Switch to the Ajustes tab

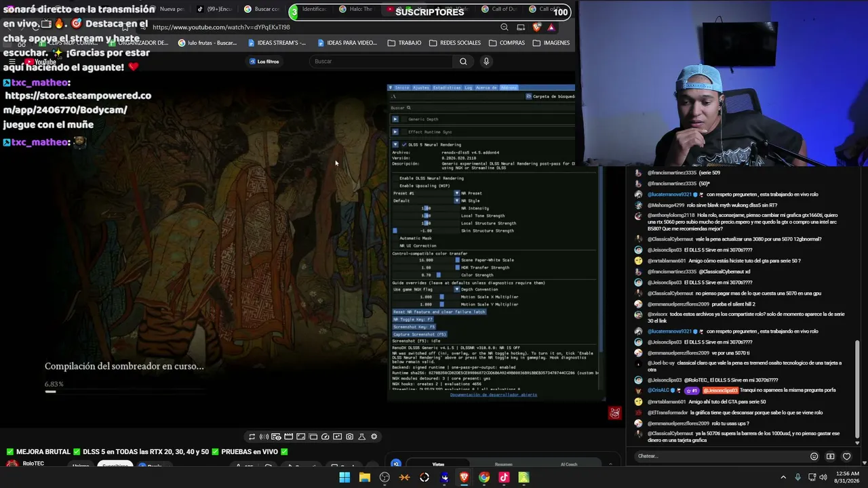click(421, 87)
